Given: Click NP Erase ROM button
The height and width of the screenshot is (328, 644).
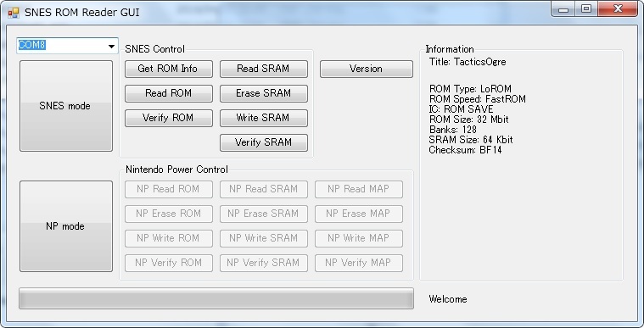Looking at the screenshot, I should [169, 214].
